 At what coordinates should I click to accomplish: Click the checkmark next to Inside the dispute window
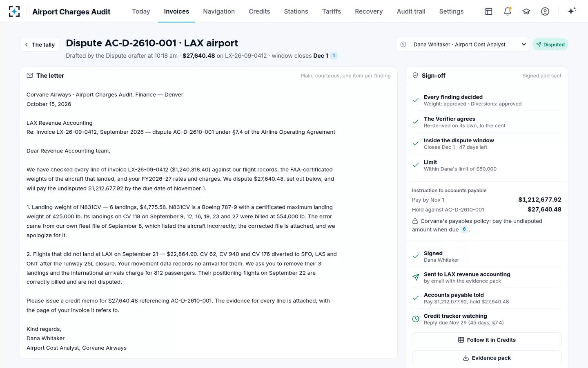coord(416,144)
